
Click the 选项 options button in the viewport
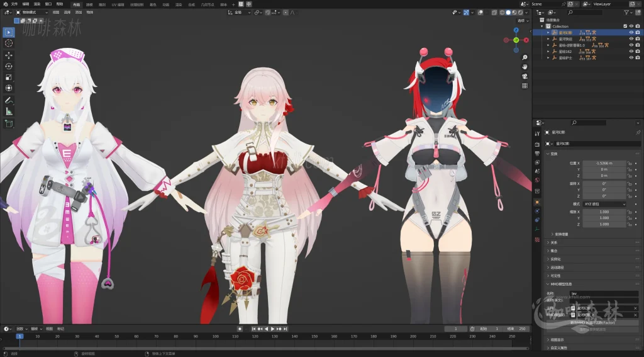[x=523, y=21]
